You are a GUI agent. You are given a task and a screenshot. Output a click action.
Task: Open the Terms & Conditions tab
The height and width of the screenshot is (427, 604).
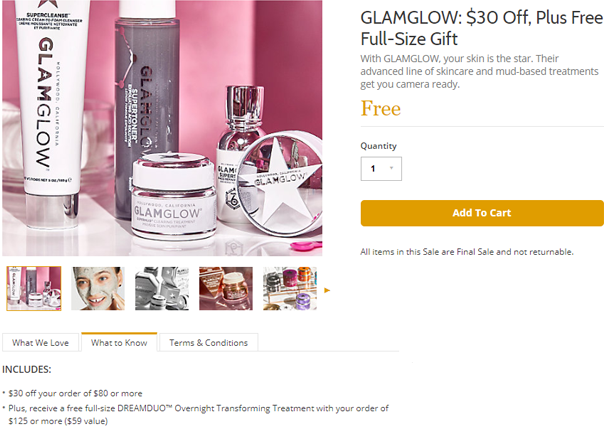tap(208, 343)
